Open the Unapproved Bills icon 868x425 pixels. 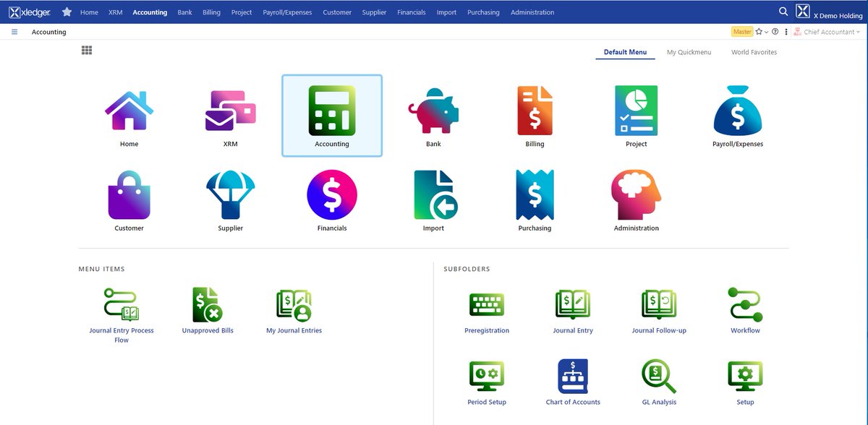207,304
